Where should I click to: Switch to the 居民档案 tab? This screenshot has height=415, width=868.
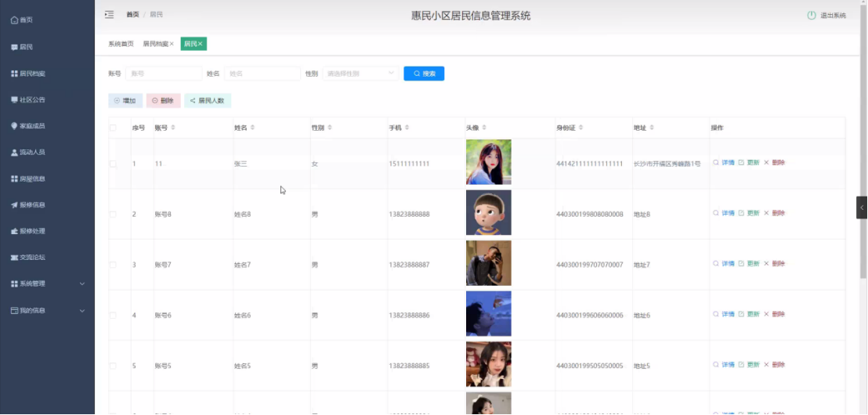click(156, 44)
